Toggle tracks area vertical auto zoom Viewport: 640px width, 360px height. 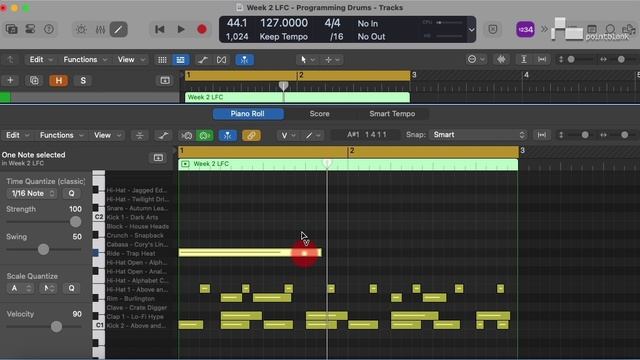click(524, 60)
